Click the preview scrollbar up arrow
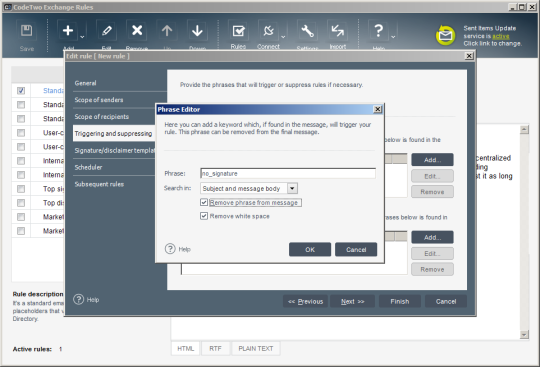The width and height of the screenshot is (540, 367). click(524, 129)
